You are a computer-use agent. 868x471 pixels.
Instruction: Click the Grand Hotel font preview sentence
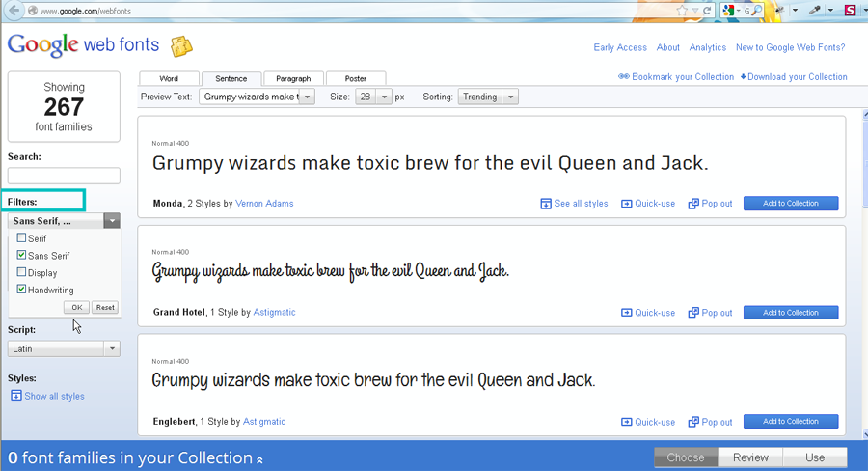[331, 271]
